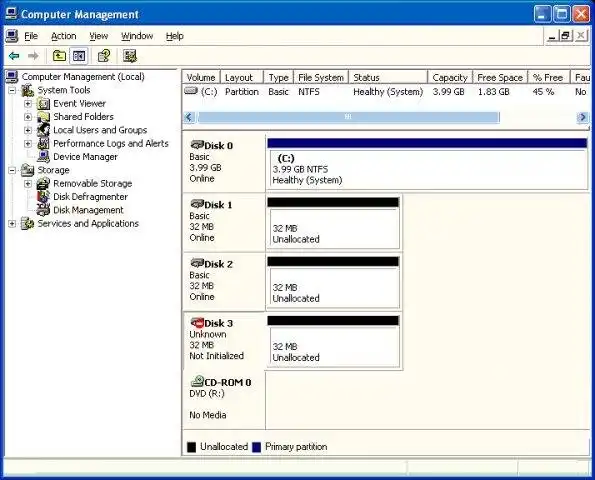Collapse the System Tools node
The height and width of the screenshot is (480, 595).
tap(12, 91)
